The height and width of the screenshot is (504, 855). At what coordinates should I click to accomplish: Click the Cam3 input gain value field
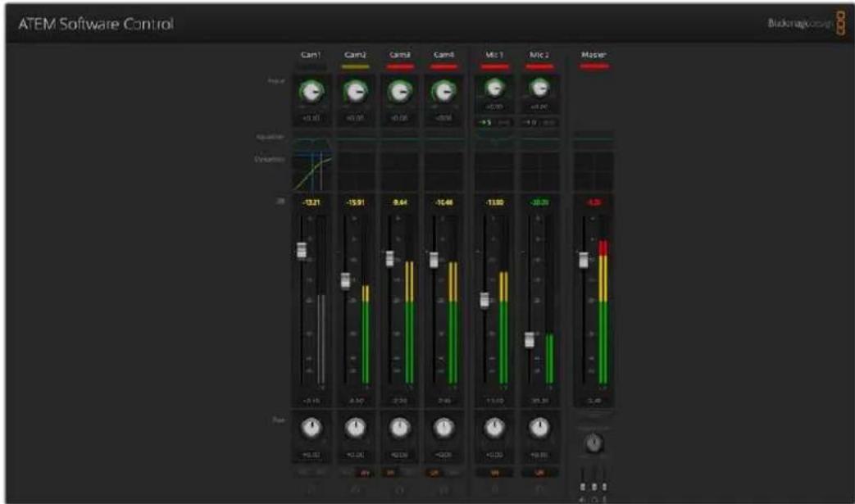[x=400, y=118]
